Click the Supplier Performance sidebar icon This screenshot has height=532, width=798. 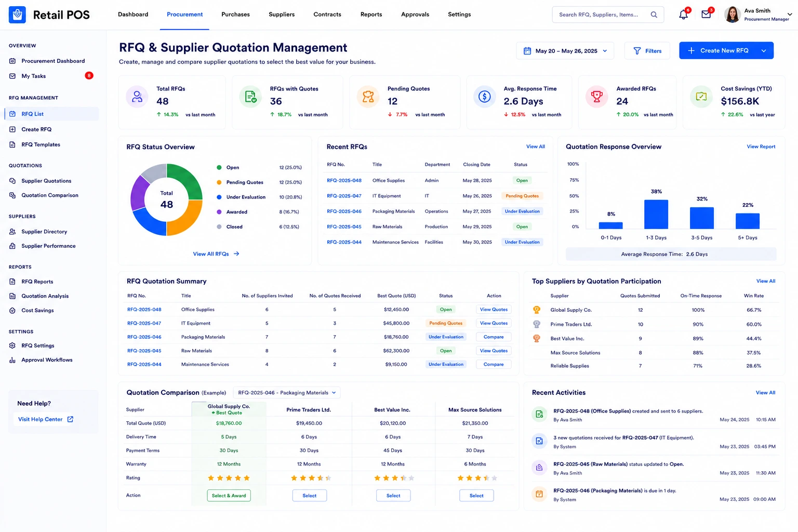12,246
